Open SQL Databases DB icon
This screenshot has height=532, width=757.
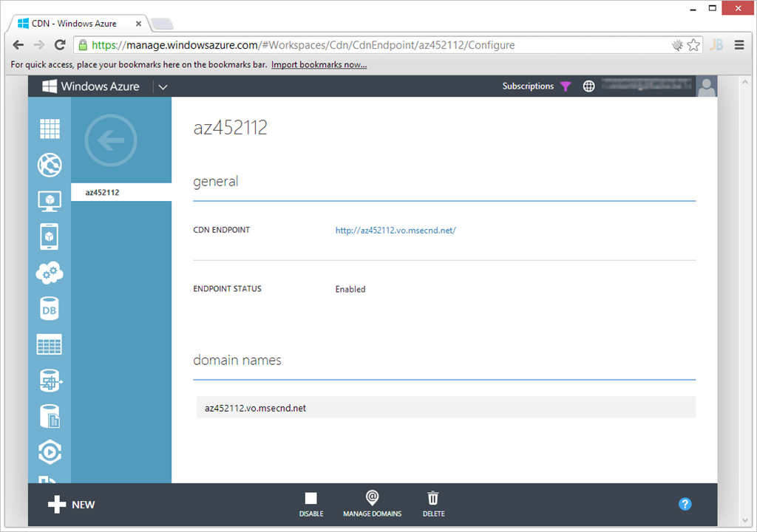tap(50, 309)
